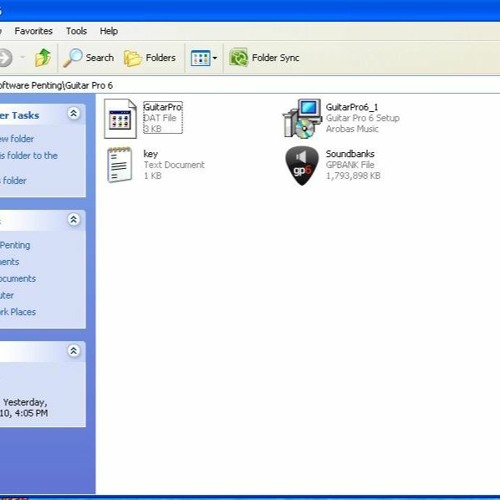Open the Views dropdown button
Image resolution: width=500 pixels, height=500 pixels.
204,58
